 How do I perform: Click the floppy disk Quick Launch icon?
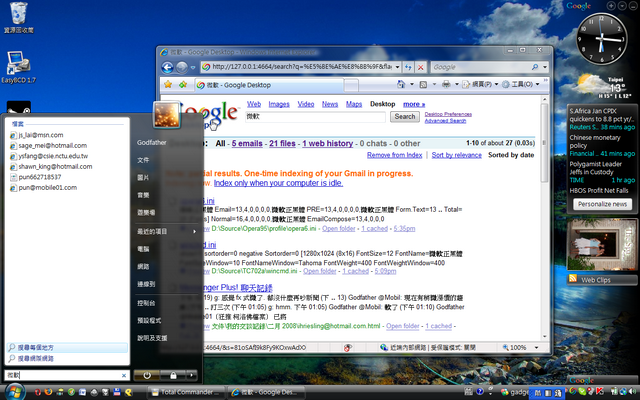pos(117,392)
